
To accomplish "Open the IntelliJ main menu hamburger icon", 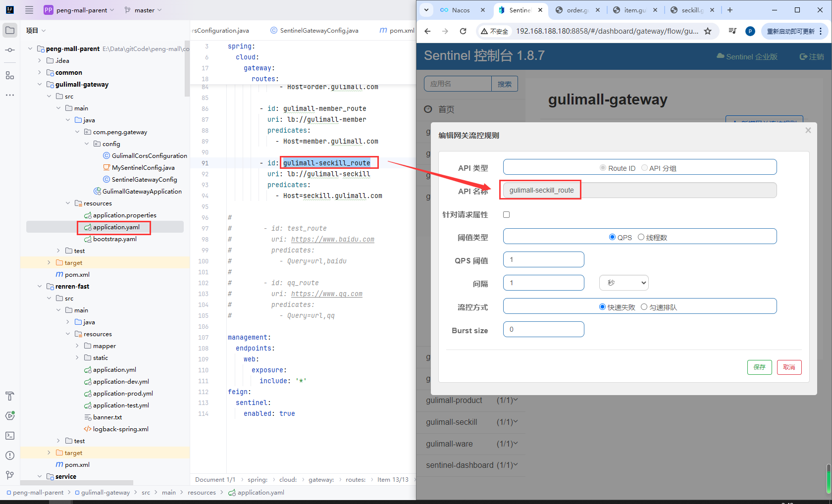I will (x=29, y=10).
